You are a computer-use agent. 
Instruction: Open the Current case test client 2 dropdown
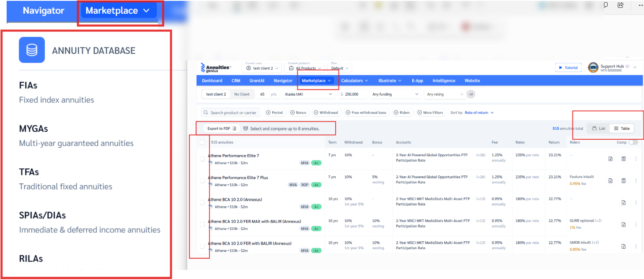pos(262,68)
